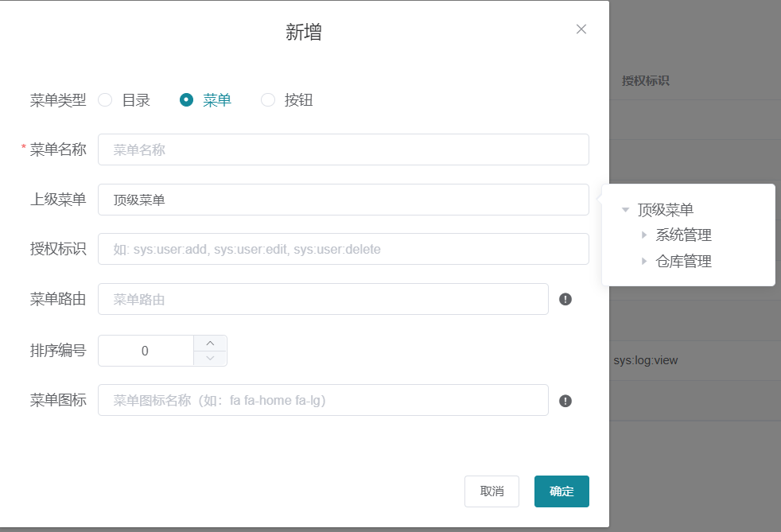Click the up arrow to increase 排序编号

point(211,344)
